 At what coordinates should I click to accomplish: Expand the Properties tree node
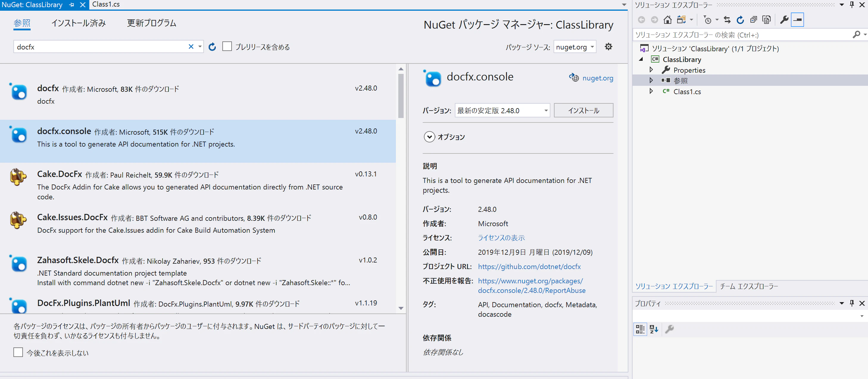click(x=651, y=69)
